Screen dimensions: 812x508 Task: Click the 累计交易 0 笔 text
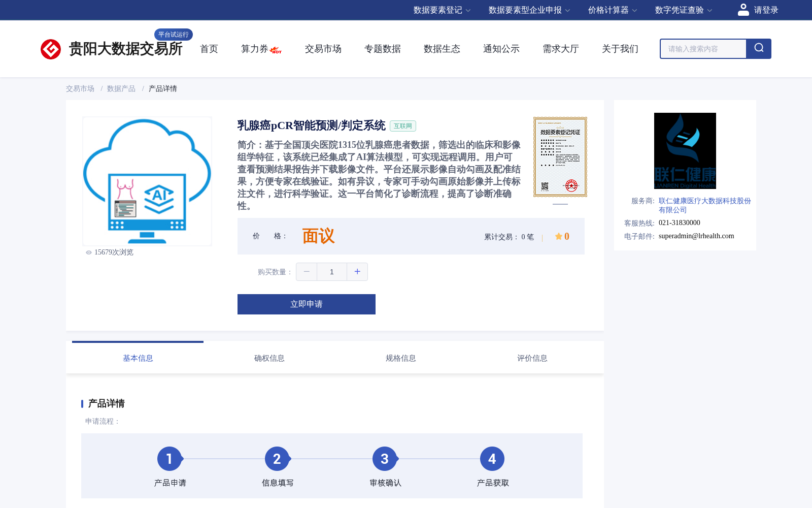click(509, 237)
